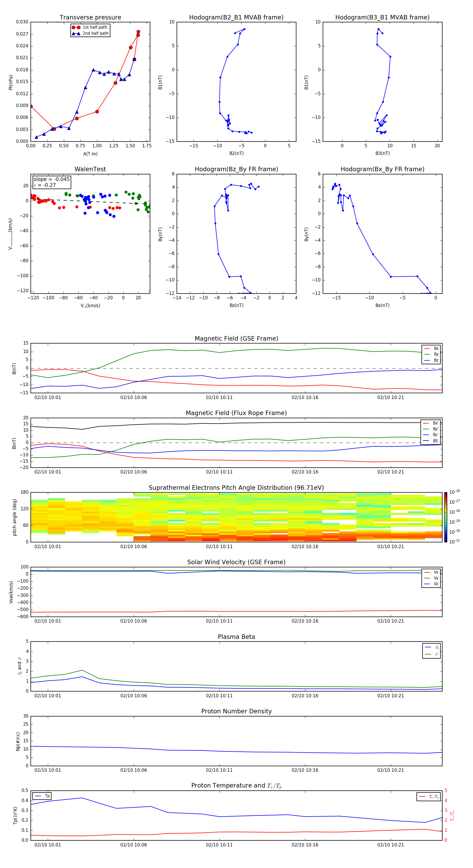
Task: Click the 'Np(#/cc)' y-axis label
Action: click(x=18, y=741)
